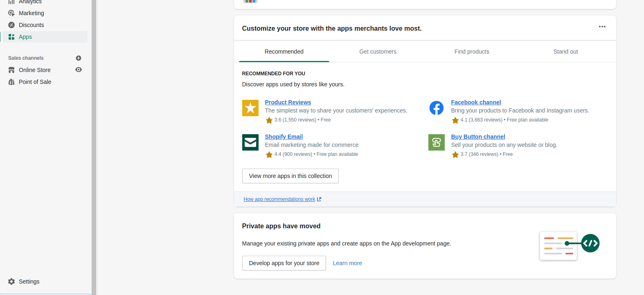
Task: Click the Settings gear icon
Action: click(x=11, y=281)
